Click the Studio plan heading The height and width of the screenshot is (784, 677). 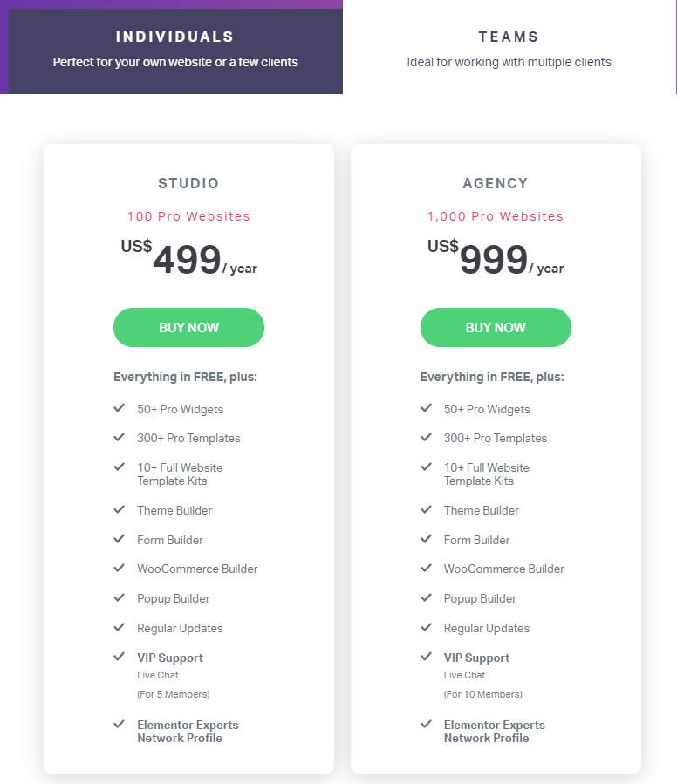point(188,184)
